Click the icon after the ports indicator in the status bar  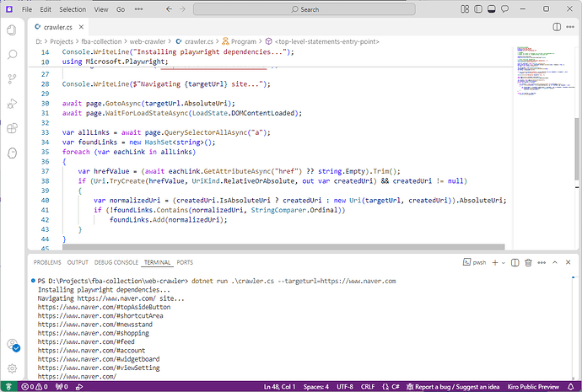tap(79, 387)
